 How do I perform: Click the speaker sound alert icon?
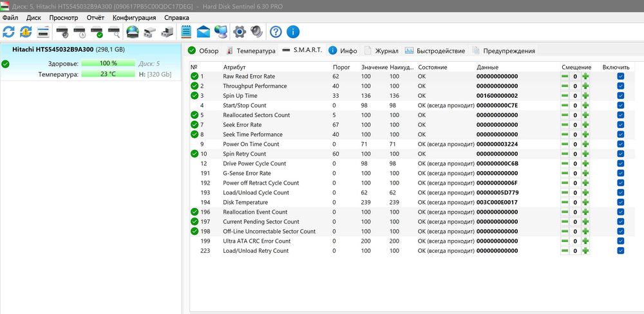[257, 32]
